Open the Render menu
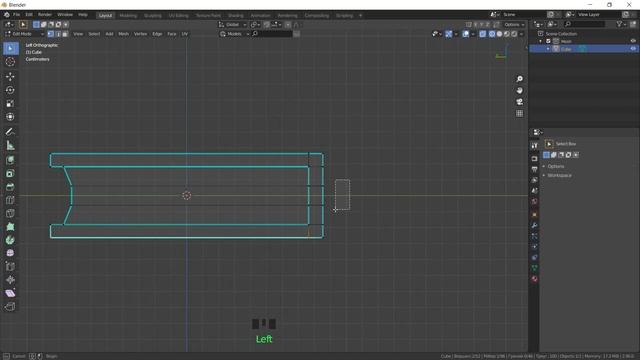 click(x=45, y=15)
